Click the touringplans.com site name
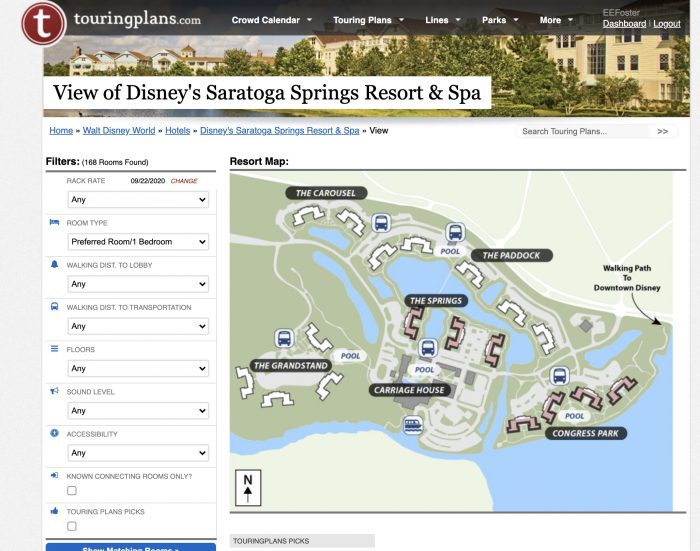700x551 pixels. (137, 19)
